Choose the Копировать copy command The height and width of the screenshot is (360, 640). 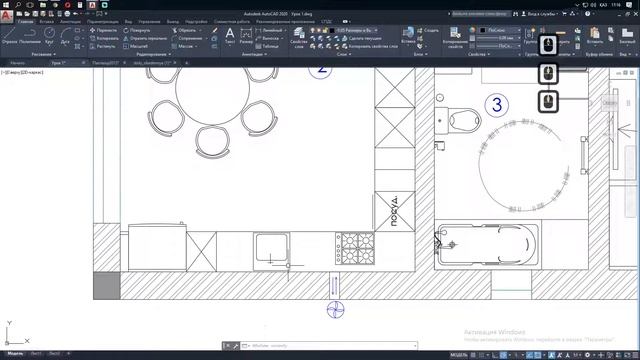[x=104, y=38]
